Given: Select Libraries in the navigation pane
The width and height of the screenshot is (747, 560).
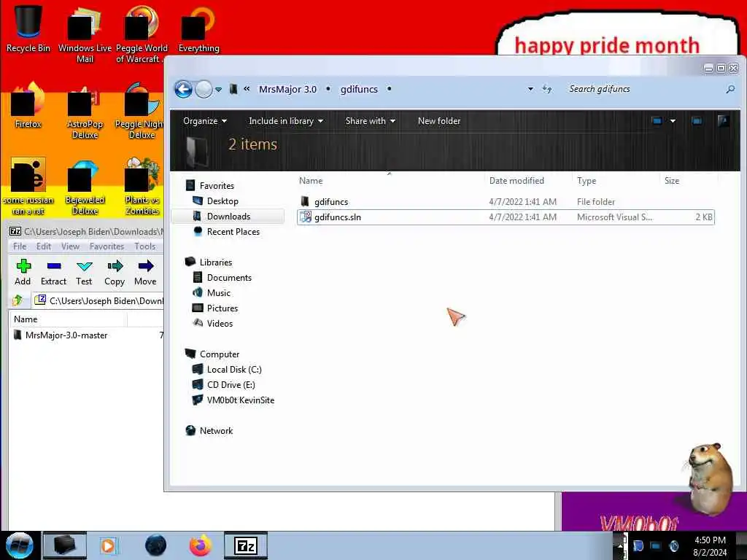Looking at the screenshot, I should 216,262.
